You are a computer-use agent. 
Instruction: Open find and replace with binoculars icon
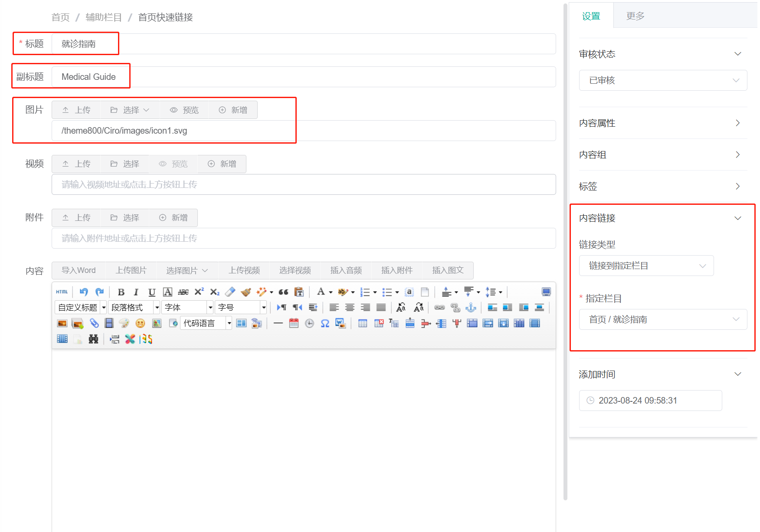(93, 339)
